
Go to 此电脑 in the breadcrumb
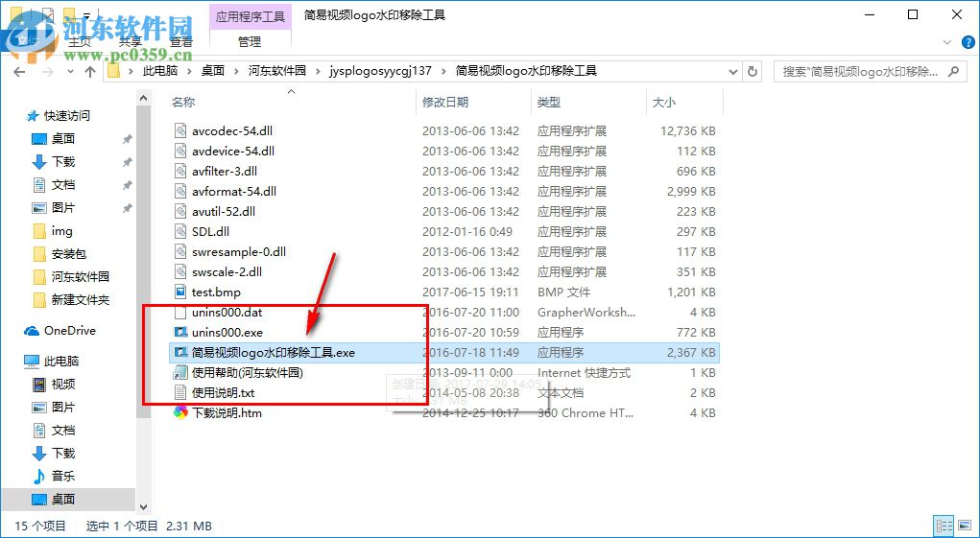tap(160, 71)
